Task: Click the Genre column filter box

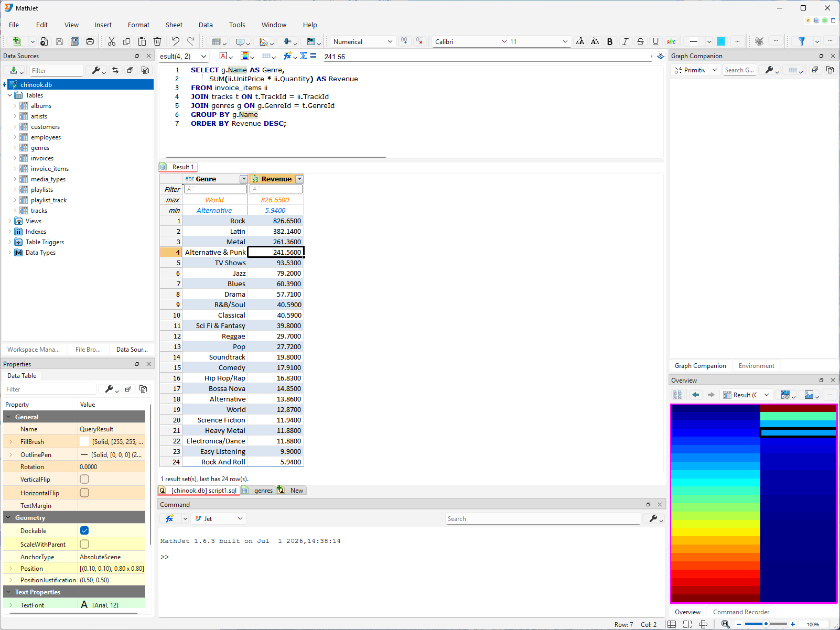Action: point(216,189)
